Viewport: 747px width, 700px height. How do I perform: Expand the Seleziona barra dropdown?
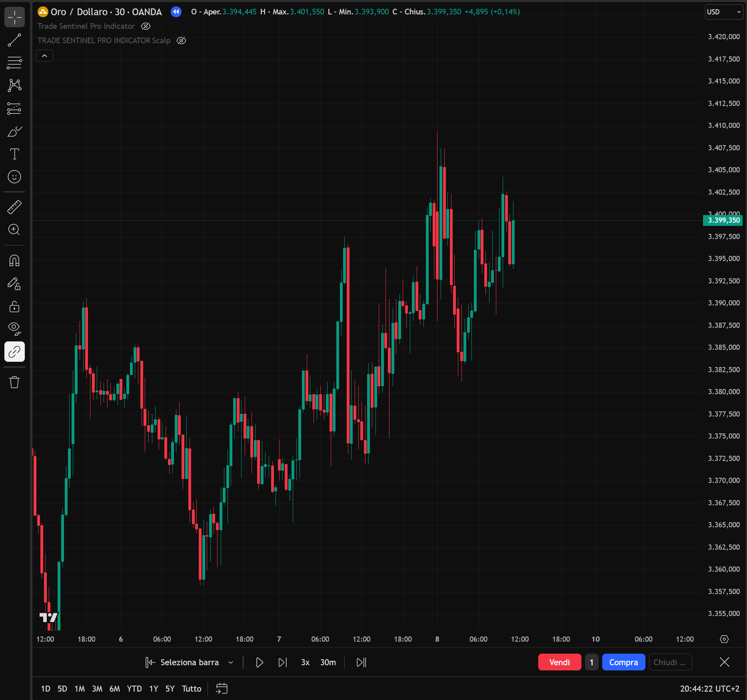point(231,662)
